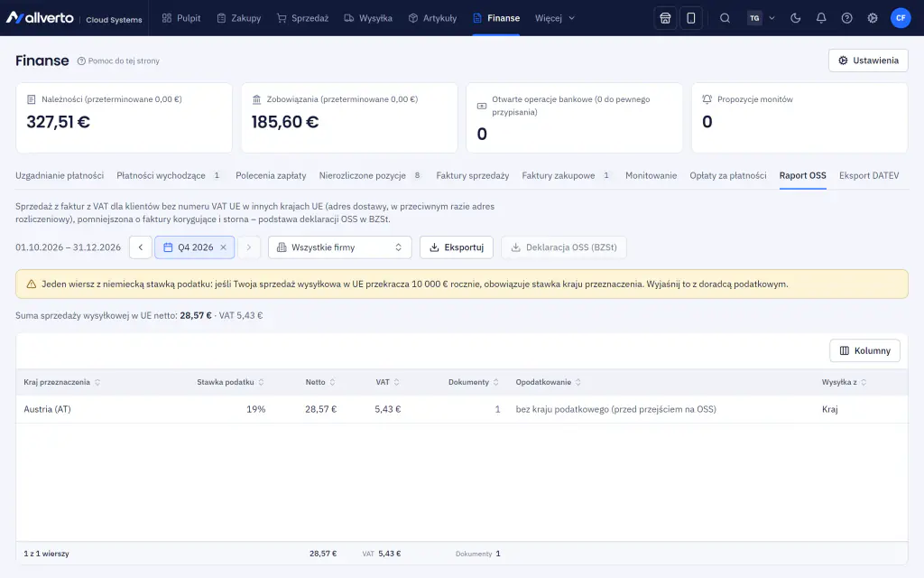Viewport: 924px width, 578px height.
Task: Open the Zakupy menu item
Action: click(x=238, y=18)
